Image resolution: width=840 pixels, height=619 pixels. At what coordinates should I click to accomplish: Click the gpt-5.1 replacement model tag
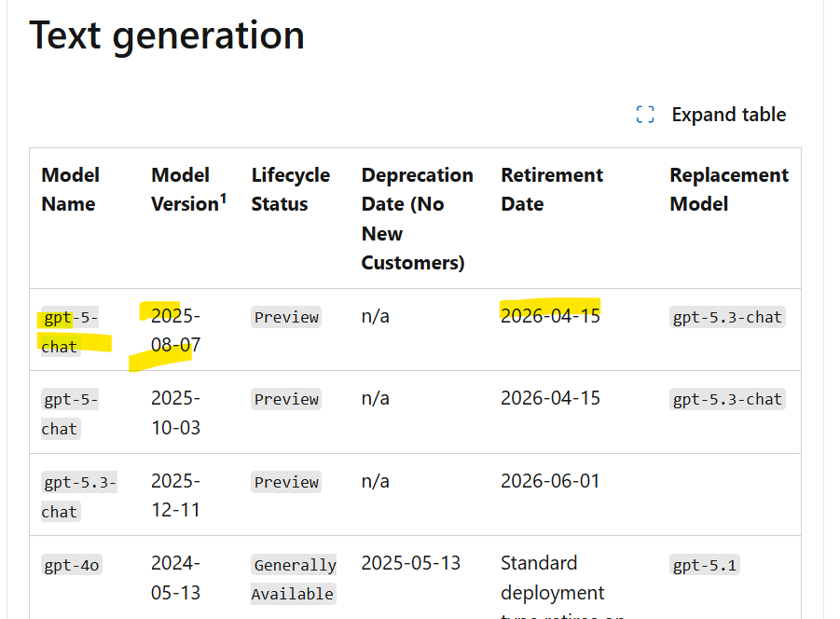(705, 565)
